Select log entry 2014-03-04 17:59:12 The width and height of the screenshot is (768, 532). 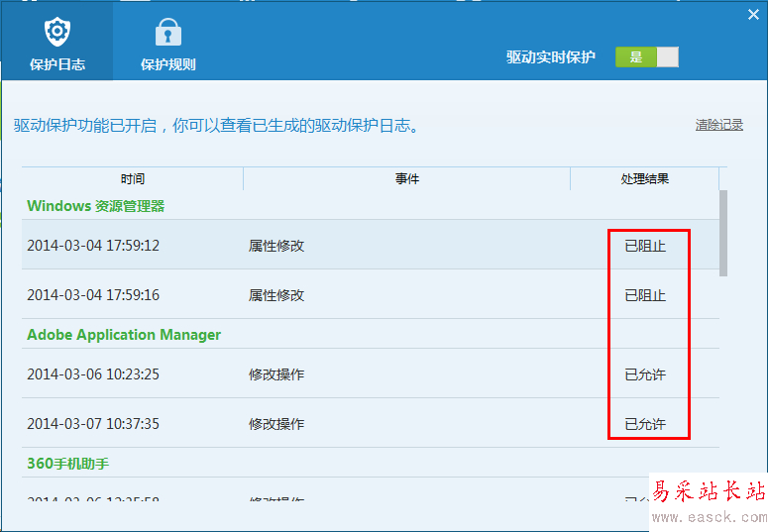click(x=371, y=245)
